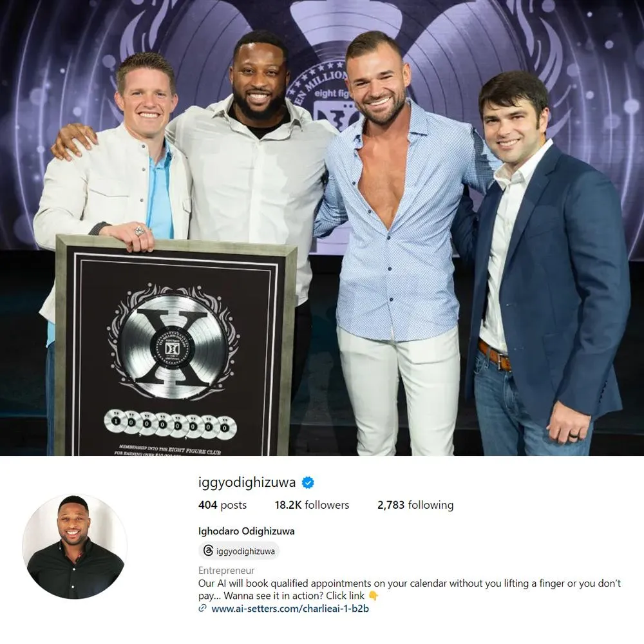Click the 404 posts count
Image resolution: width=644 pixels, height=644 pixels.
click(x=222, y=505)
